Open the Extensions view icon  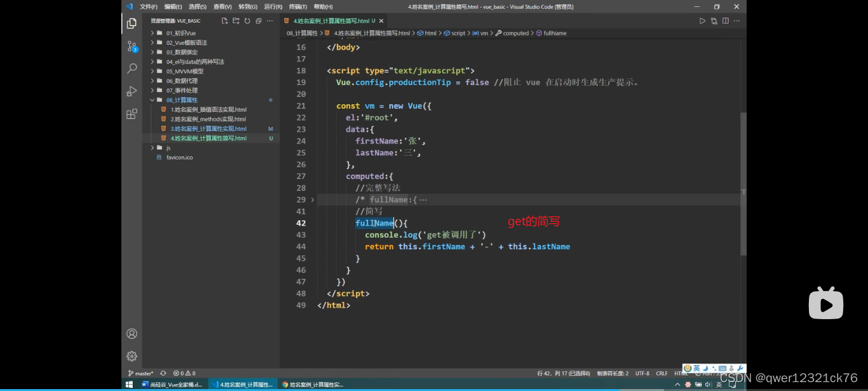click(x=132, y=114)
